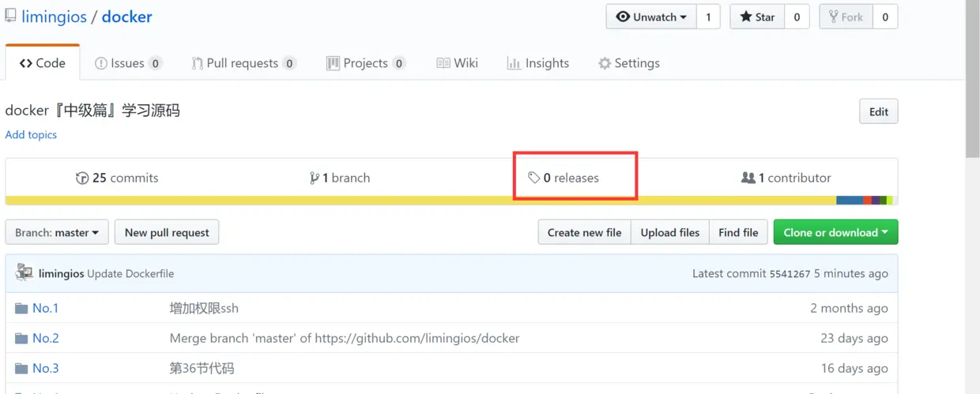Switch to the Code tab
The image size is (980, 394).
tap(43, 63)
